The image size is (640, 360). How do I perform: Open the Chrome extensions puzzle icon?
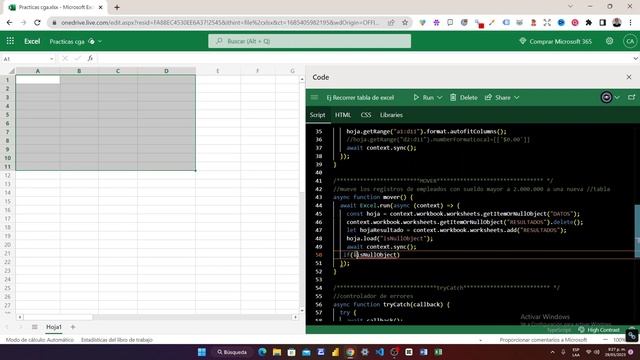(x=589, y=22)
